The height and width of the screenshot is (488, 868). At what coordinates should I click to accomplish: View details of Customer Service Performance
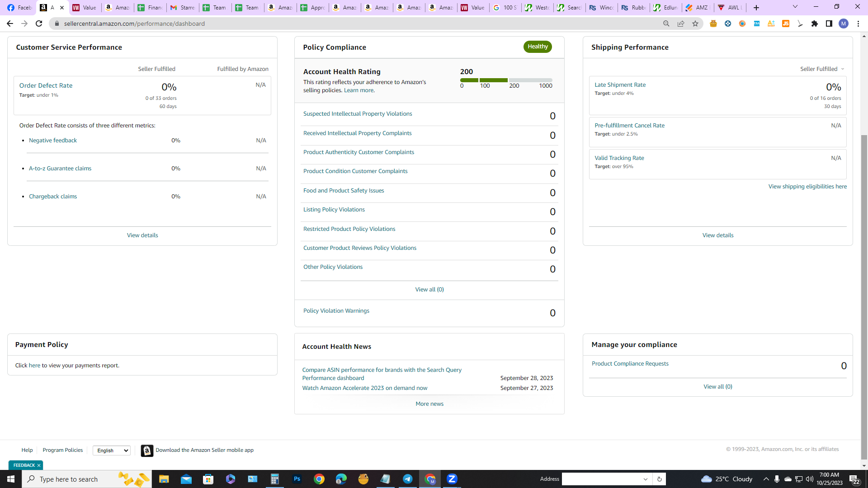(142, 235)
